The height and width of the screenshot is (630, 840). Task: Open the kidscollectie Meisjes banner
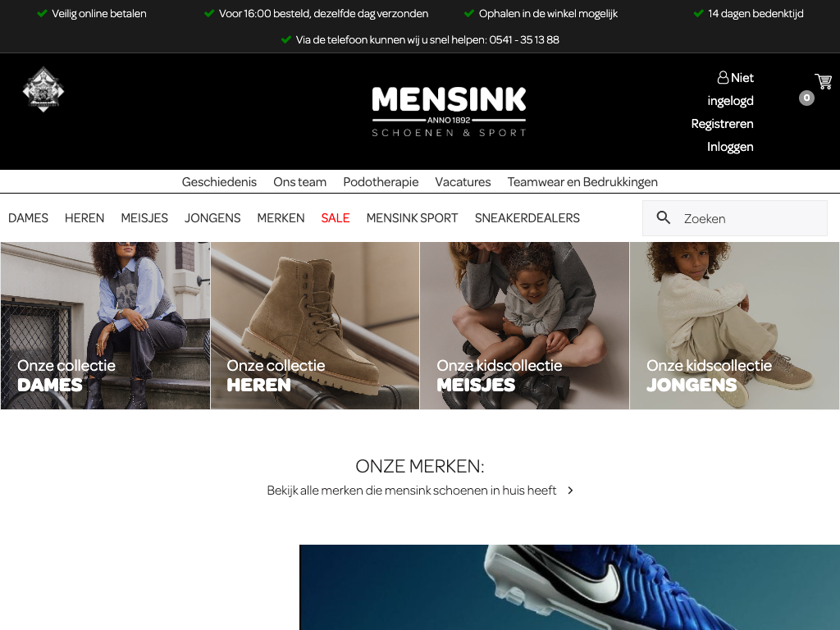click(x=524, y=326)
